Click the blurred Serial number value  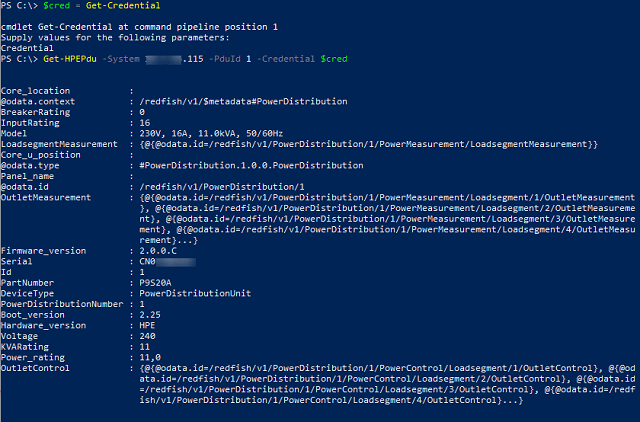tap(167, 261)
